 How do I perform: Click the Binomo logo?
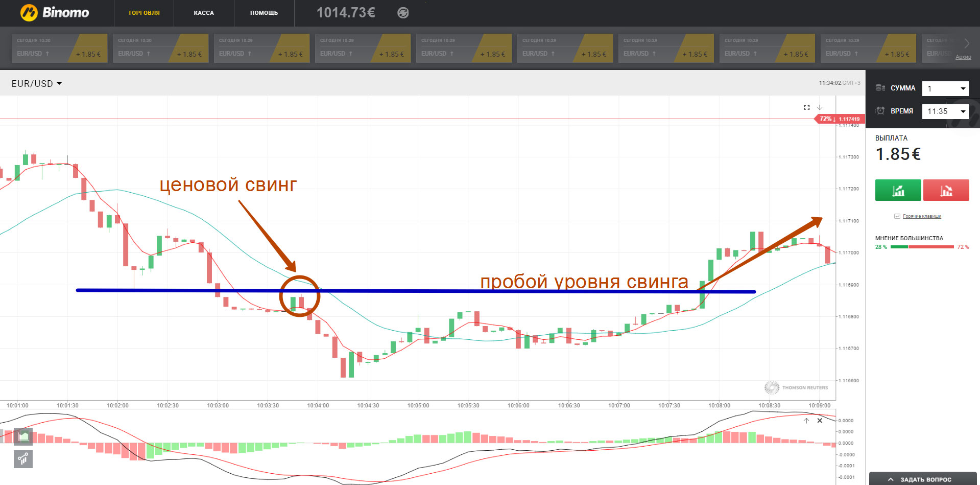tap(55, 12)
